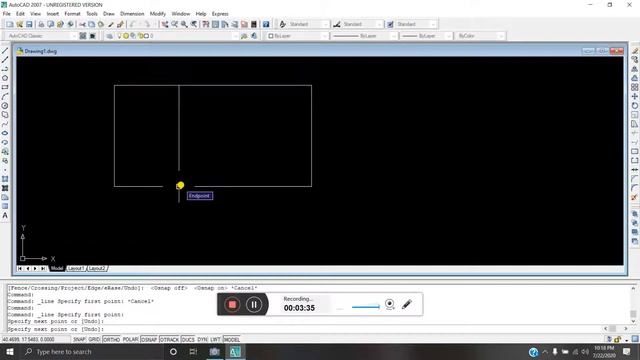Toggle SNAP mode in status bar
This screenshot has height=360, width=640.
click(x=79, y=340)
